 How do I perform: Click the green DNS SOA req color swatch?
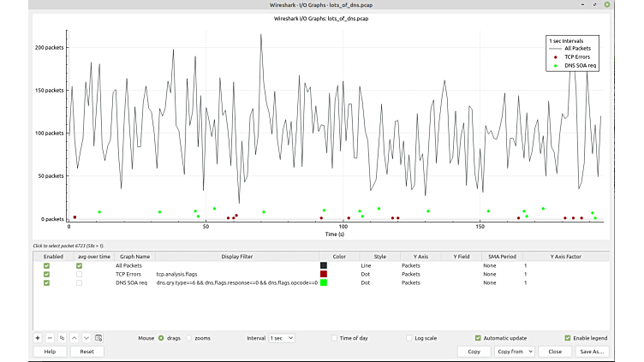click(x=324, y=282)
